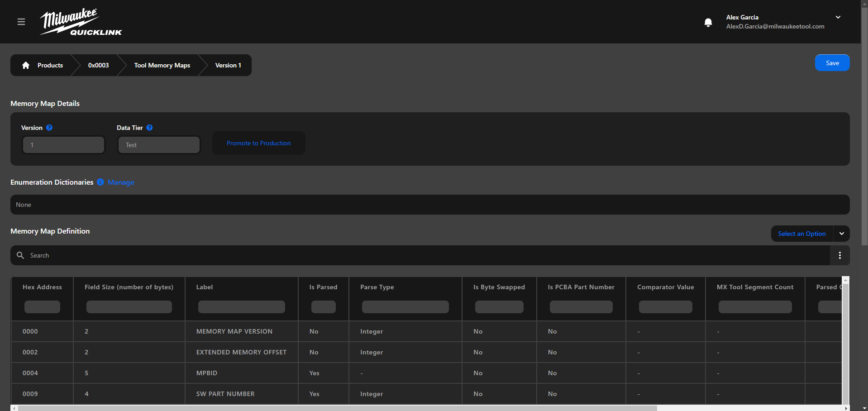Click the table's horizontal scrollbar
The height and width of the screenshot is (411, 868).
pos(338,408)
